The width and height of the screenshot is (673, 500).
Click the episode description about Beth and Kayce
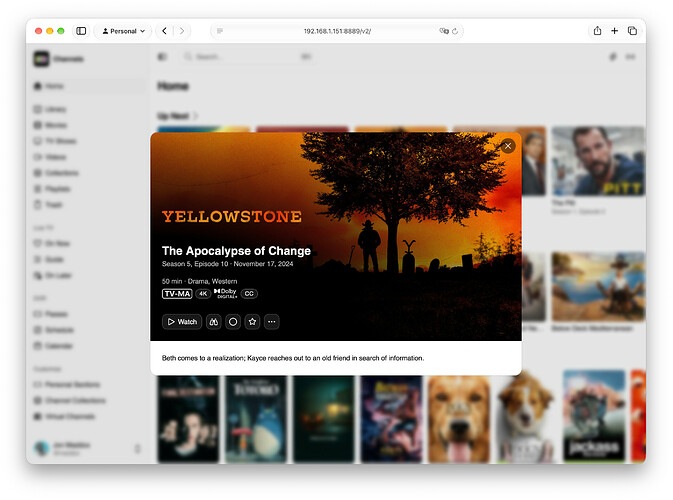click(293, 358)
